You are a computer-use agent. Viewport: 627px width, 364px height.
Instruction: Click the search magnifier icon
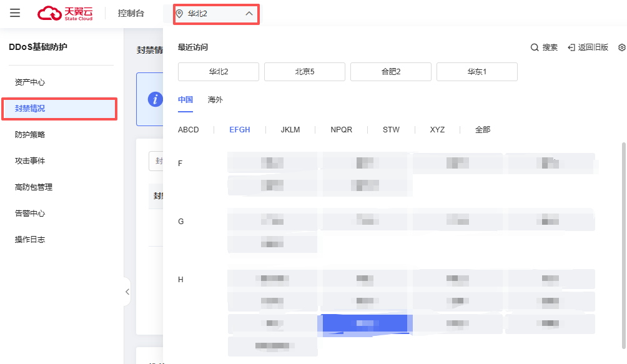(535, 47)
